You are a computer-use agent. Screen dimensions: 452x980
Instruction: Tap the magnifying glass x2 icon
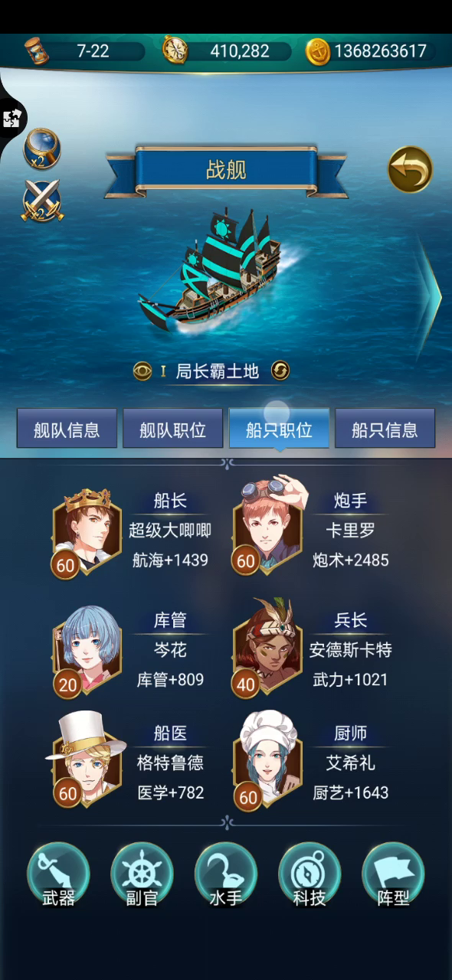(41, 149)
